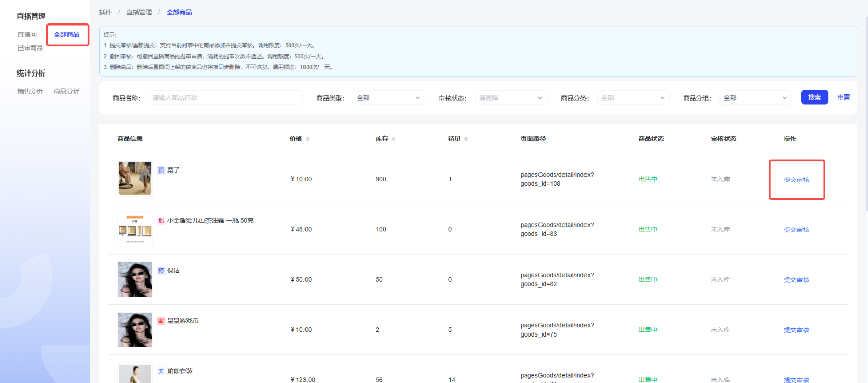Expand the 商品分组 dropdown
The image size is (868, 383).
click(x=755, y=98)
